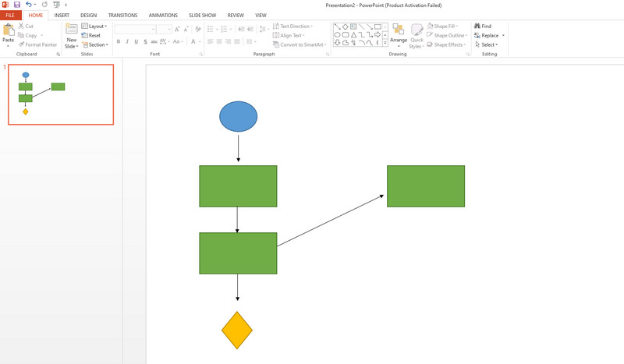This screenshot has width=624, height=364.
Task: Click the Save icon in quick access toolbar
Action: click(16, 5)
